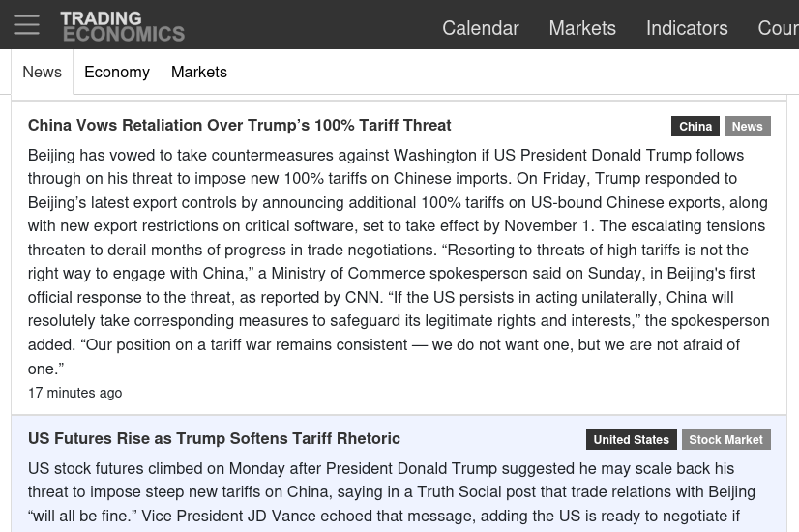Open the US Futures Rise headline

point(214,439)
